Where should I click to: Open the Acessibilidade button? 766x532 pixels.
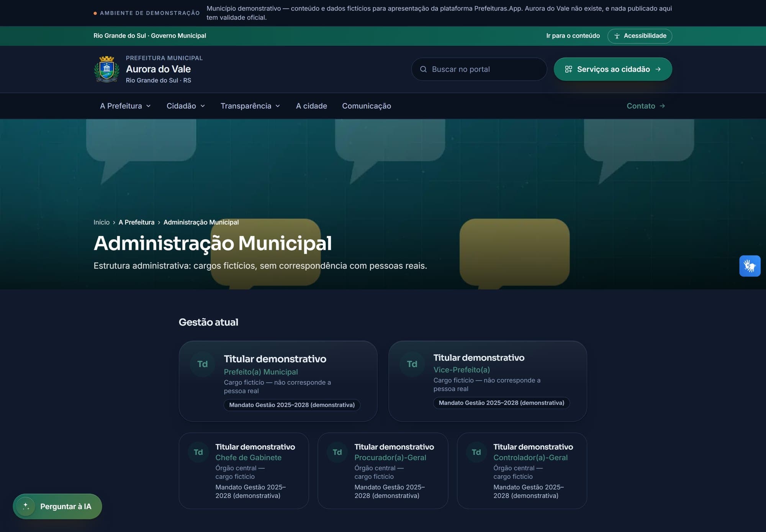click(x=640, y=36)
